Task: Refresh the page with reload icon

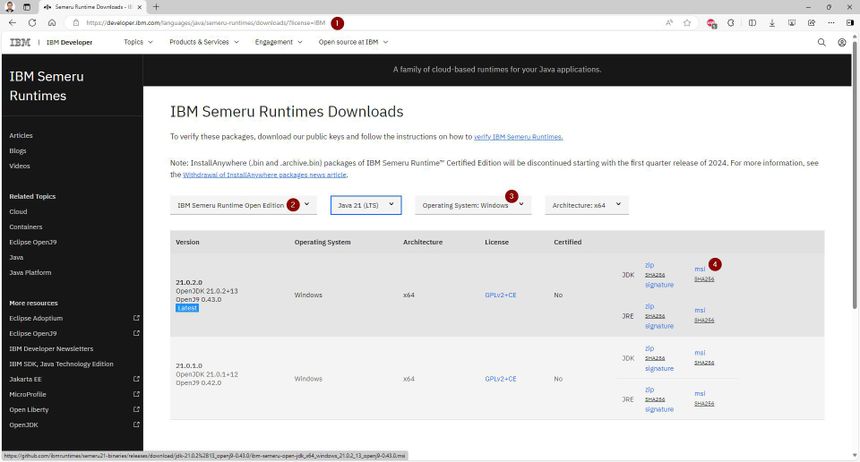Action: [x=33, y=22]
